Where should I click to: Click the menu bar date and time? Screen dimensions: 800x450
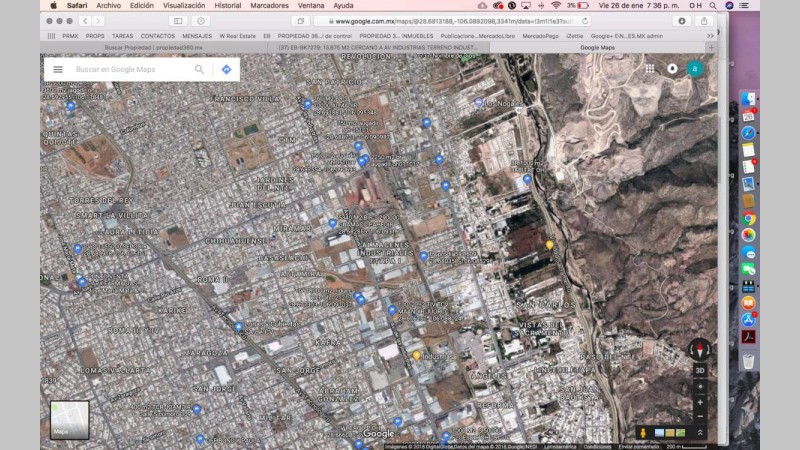tap(639, 6)
